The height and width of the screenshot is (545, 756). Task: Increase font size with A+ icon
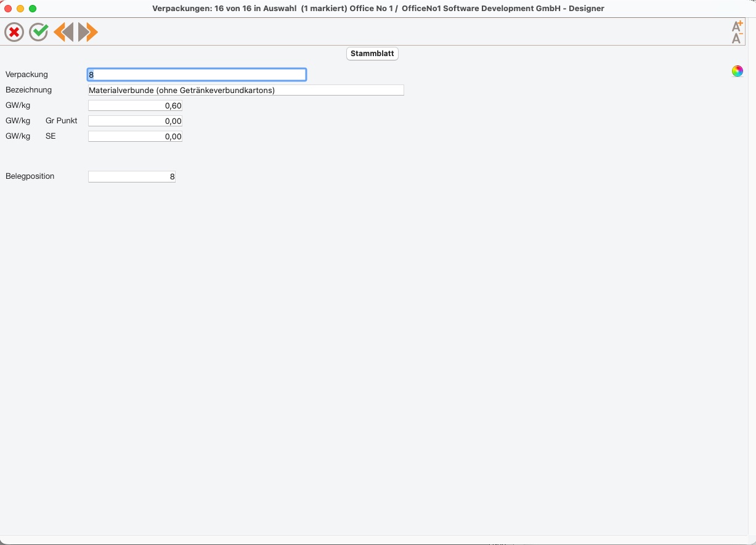pyautogui.click(x=737, y=26)
